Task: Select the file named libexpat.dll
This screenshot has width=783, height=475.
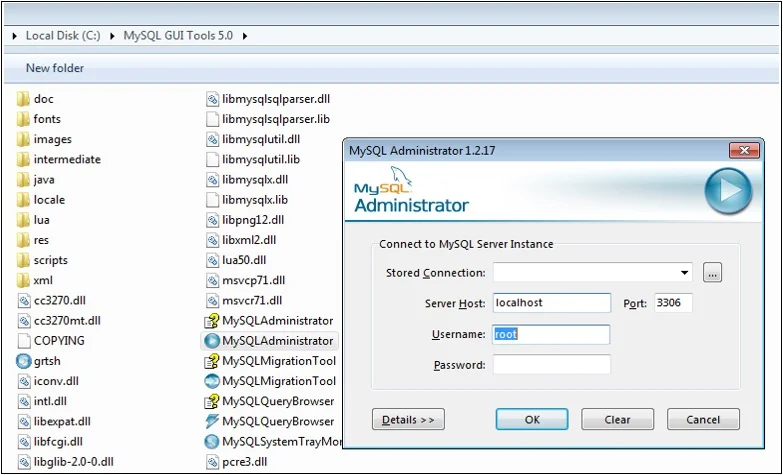Action: [62, 422]
